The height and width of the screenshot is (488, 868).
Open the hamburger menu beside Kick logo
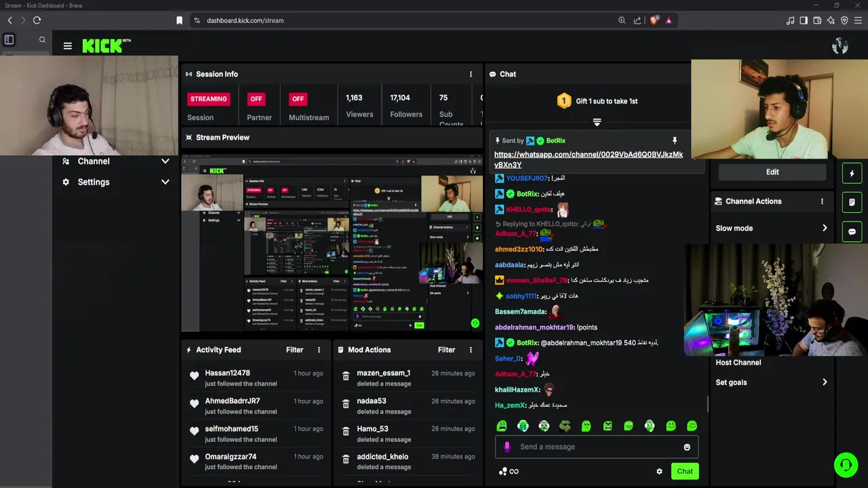pos(67,45)
